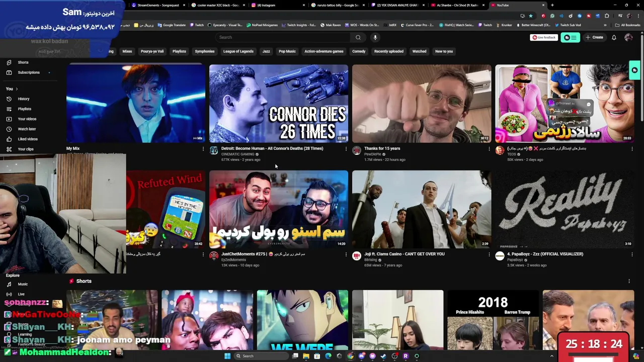Filter by Comedy chip

coord(359,51)
